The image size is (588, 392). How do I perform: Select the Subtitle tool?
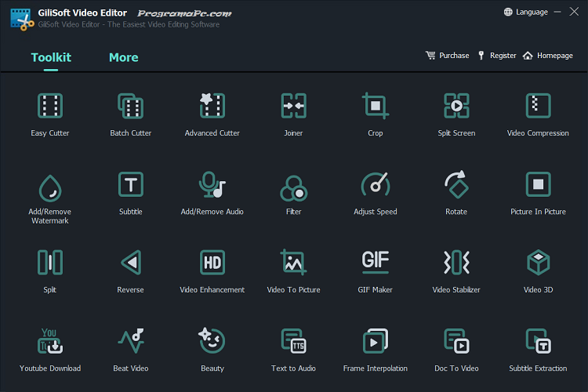click(x=130, y=184)
